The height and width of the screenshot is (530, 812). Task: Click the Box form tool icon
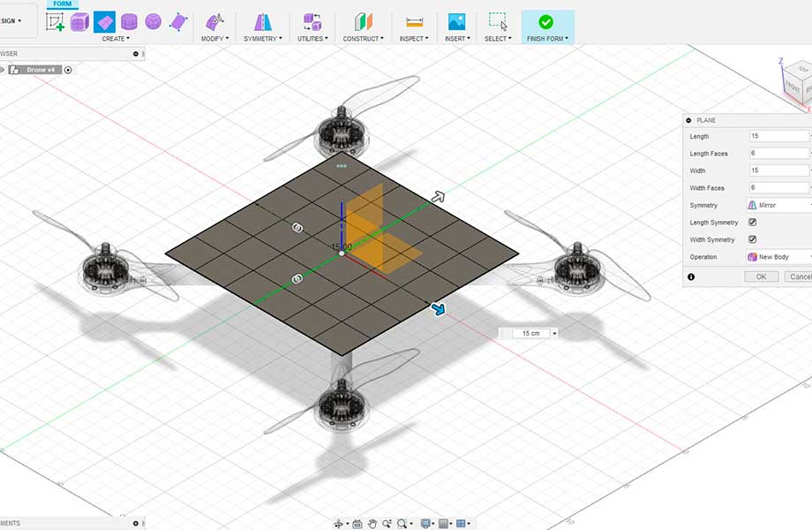[x=79, y=22]
